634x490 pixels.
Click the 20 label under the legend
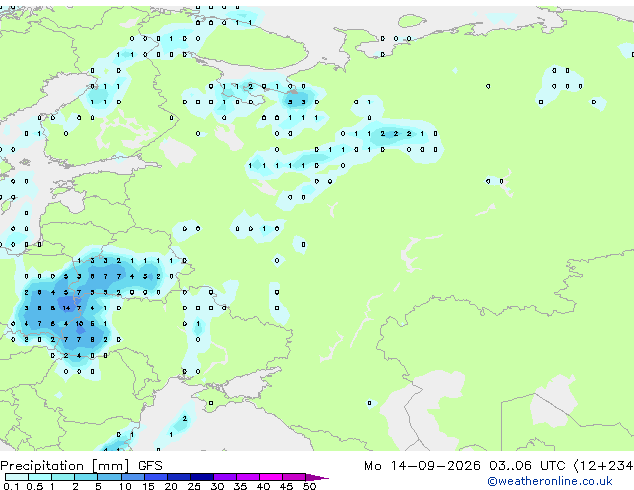[171, 486]
